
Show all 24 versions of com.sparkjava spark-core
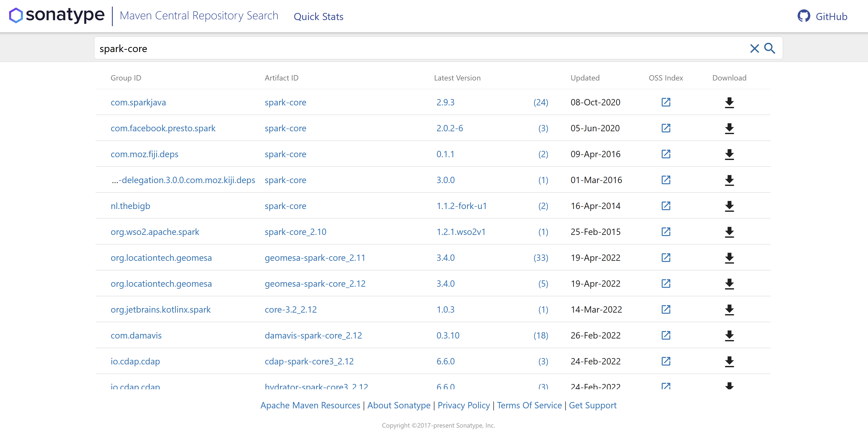[x=540, y=102]
